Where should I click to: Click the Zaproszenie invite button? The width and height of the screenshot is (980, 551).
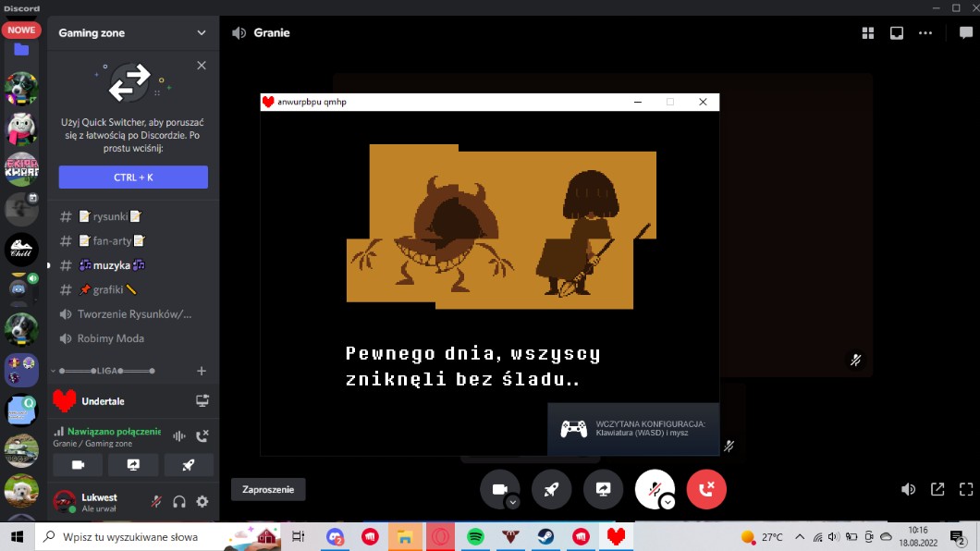click(267, 490)
